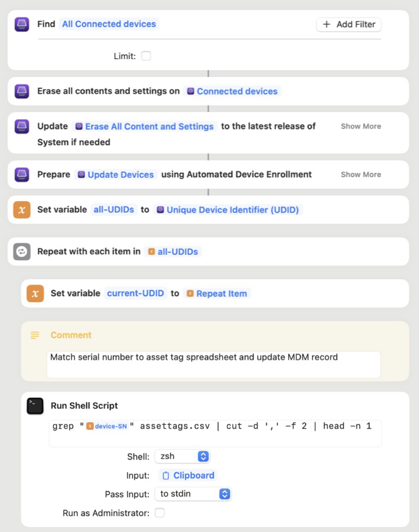Click the Erase action's device icon
The height and width of the screenshot is (532, 419).
(22, 91)
